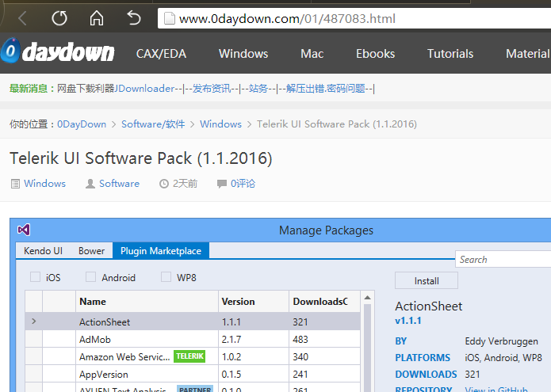The width and height of the screenshot is (551, 392).
Task: Click the page document icon in address bar
Action: tap(170, 18)
